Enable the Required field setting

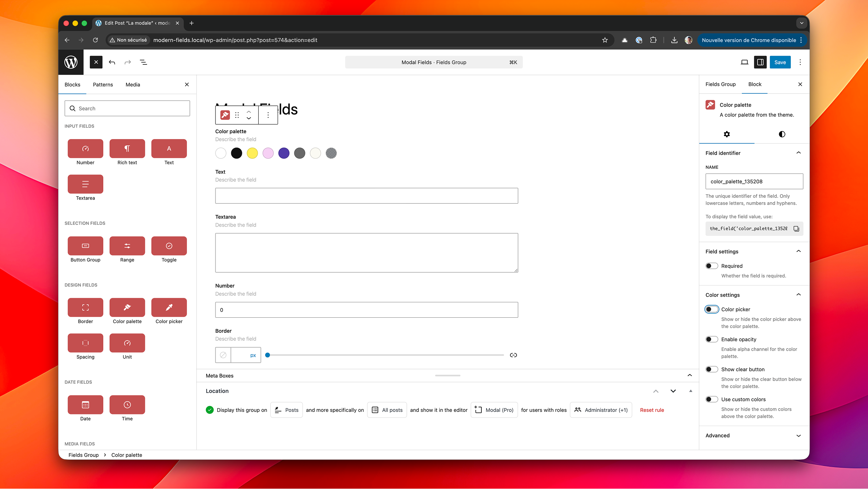click(x=711, y=266)
